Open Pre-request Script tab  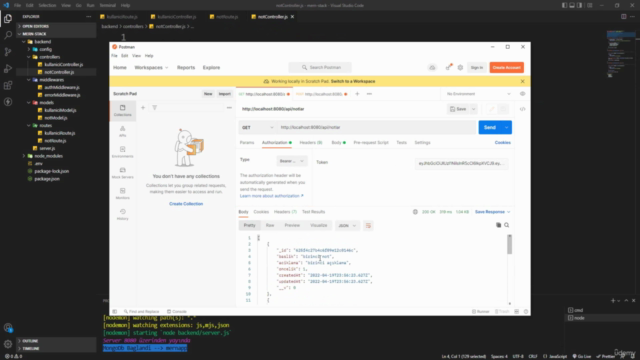(x=371, y=143)
